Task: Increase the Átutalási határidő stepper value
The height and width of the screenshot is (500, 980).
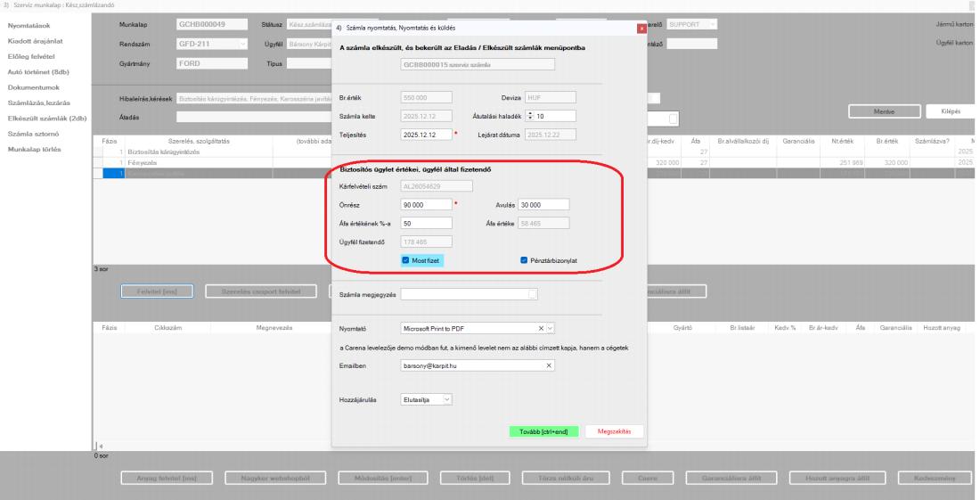Action: click(x=530, y=114)
